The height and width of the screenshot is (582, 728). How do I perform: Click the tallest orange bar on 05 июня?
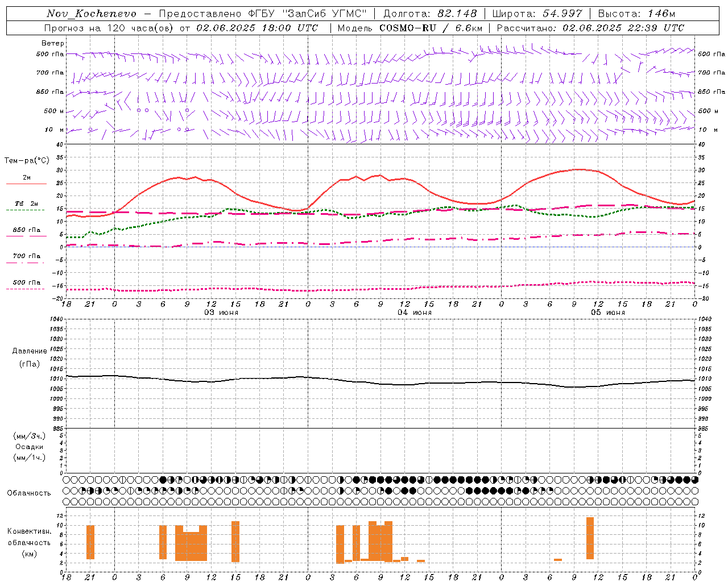click(590, 538)
